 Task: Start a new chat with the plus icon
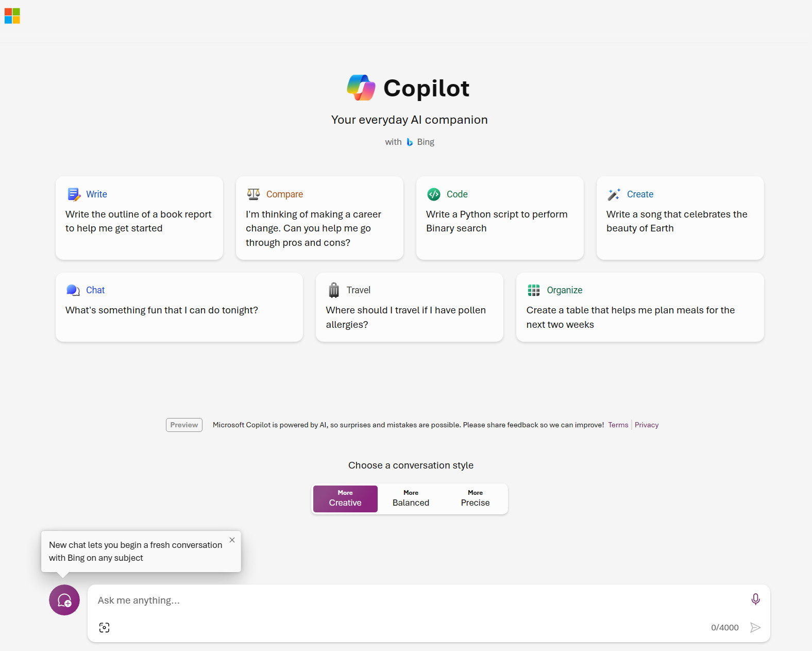[x=64, y=600]
